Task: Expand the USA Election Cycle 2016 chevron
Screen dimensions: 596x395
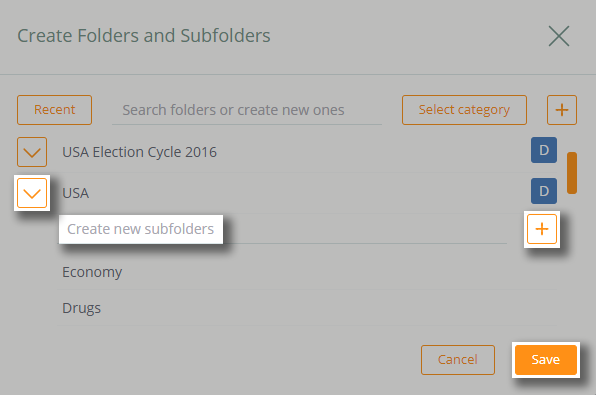Action: coord(32,152)
